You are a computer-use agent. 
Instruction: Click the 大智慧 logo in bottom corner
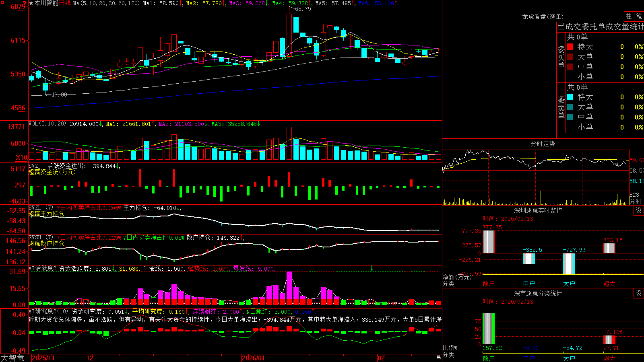pyautogui.click(x=12, y=358)
